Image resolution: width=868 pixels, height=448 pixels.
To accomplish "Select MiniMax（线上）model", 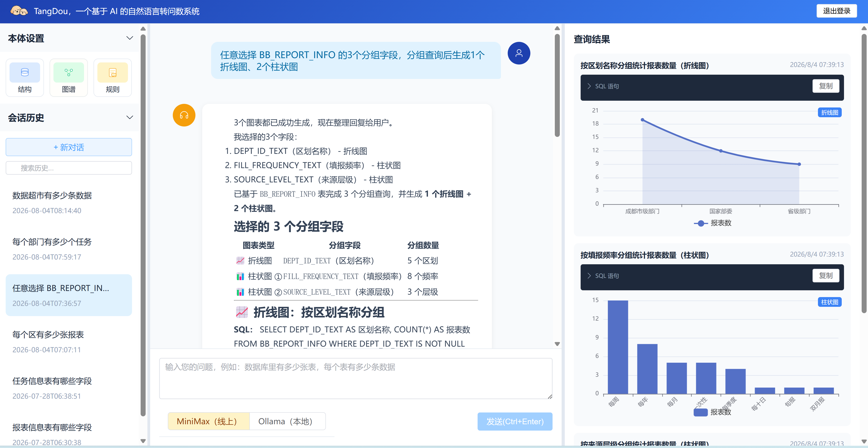I will point(209,421).
